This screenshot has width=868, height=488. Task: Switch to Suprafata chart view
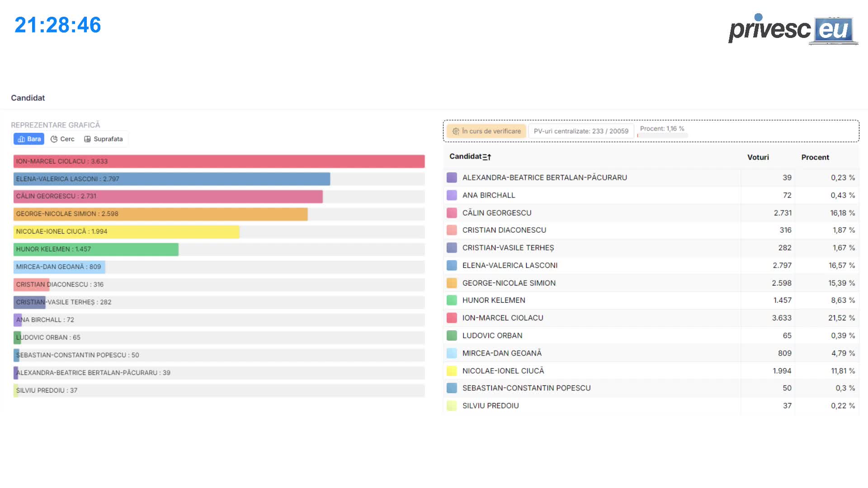click(104, 139)
